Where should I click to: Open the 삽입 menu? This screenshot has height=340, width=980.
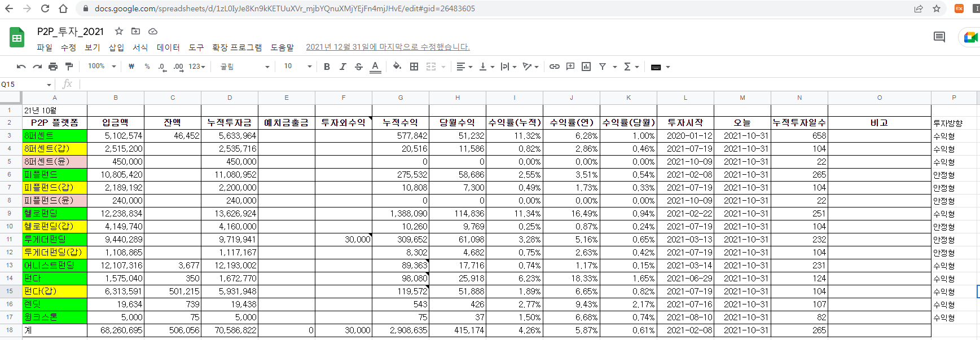pyautogui.click(x=116, y=47)
